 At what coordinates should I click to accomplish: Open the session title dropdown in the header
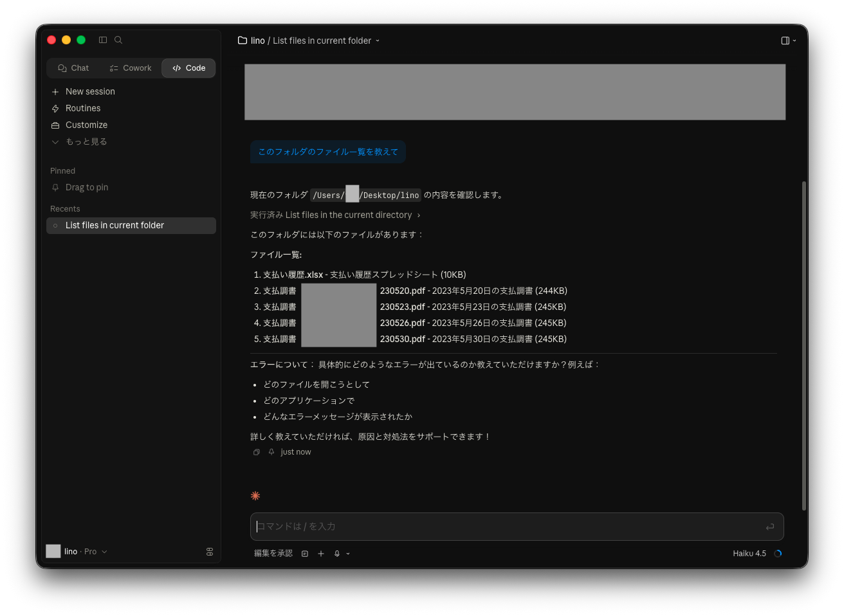coord(378,41)
